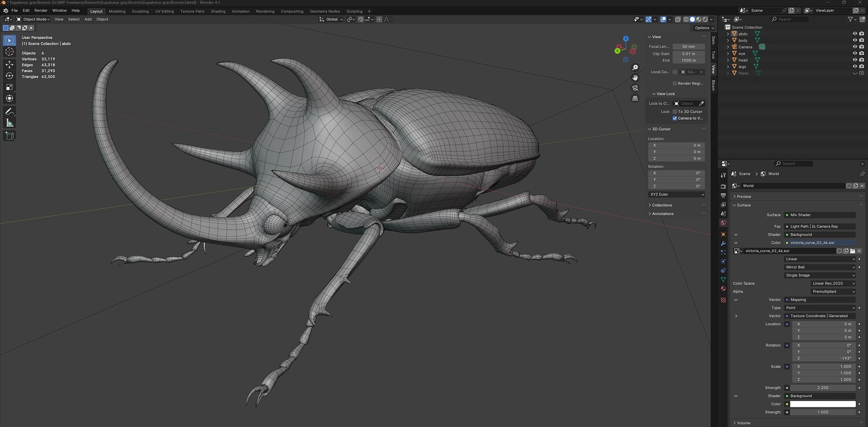The image size is (868, 427).
Task: Switch to the Sculpting workspace tab
Action: 140,11
